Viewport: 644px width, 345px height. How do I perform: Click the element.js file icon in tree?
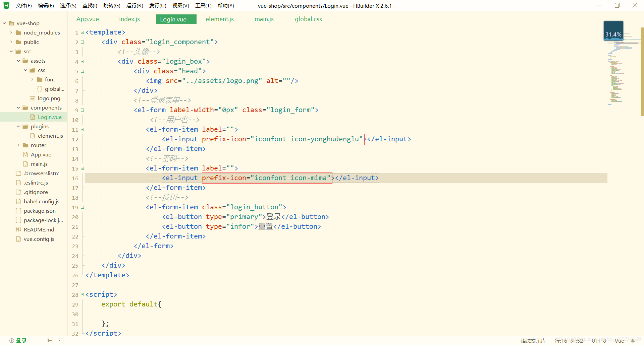[x=33, y=136]
